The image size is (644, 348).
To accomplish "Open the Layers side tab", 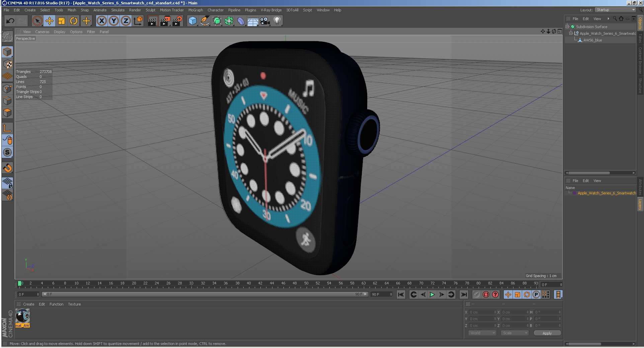I will 640,204.
